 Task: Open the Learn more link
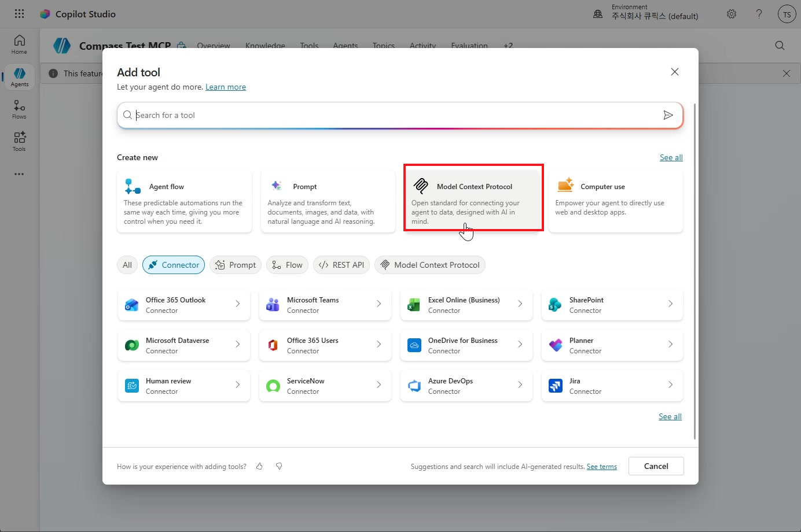click(226, 87)
